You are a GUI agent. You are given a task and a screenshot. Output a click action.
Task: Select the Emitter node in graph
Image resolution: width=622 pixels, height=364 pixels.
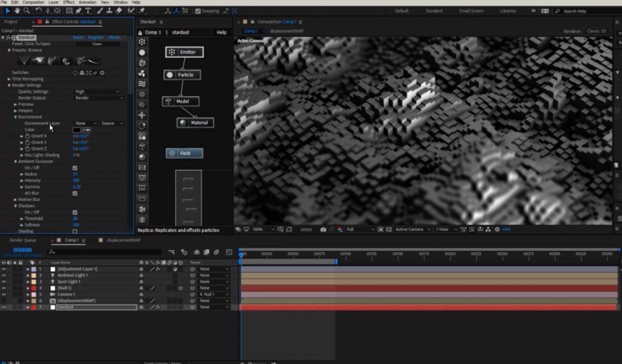pyautogui.click(x=183, y=52)
